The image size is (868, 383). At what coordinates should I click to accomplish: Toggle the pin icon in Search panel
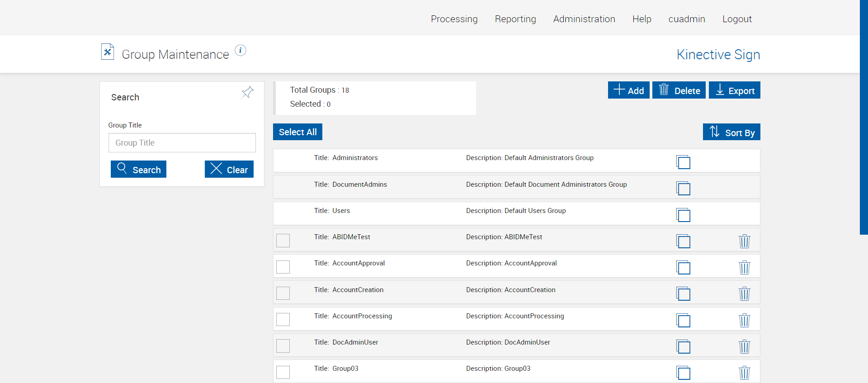(x=247, y=93)
